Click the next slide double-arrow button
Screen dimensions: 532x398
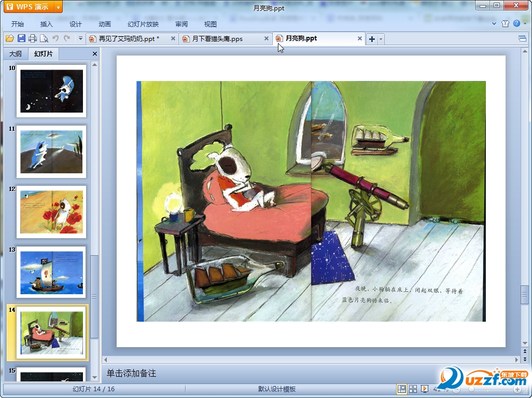pyautogui.click(x=525, y=359)
